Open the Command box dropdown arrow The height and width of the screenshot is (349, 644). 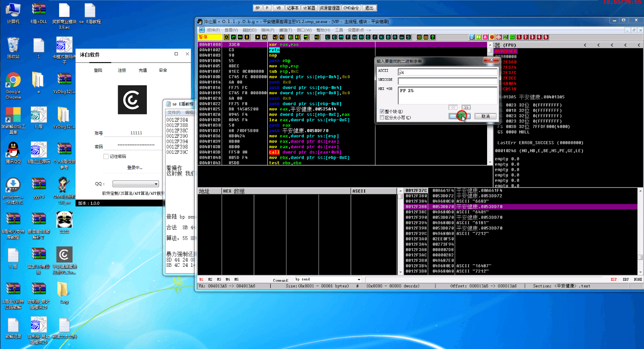pyautogui.click(x=359, y=279)
